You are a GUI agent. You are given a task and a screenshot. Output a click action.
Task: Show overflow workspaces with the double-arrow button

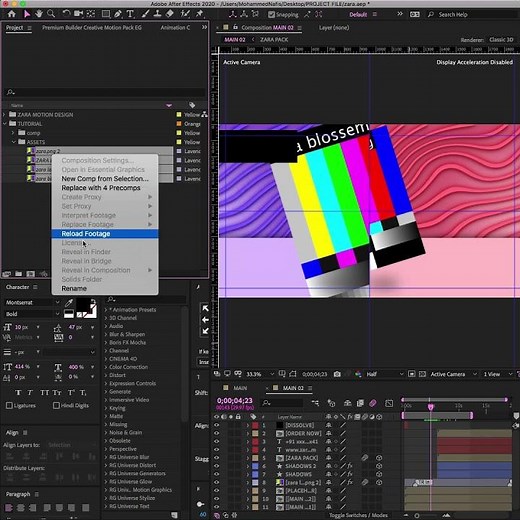pyautogui.click(x=400, y=14)
